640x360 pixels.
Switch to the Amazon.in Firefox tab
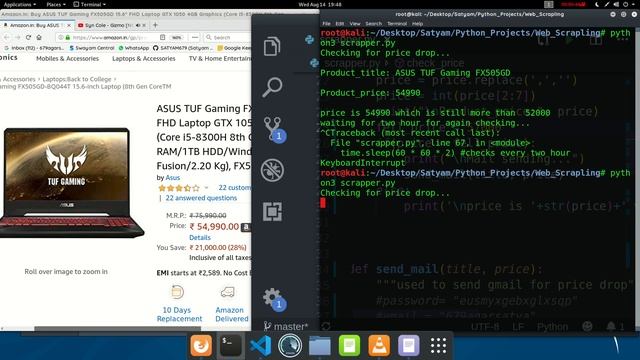click(x=37, y=25)
